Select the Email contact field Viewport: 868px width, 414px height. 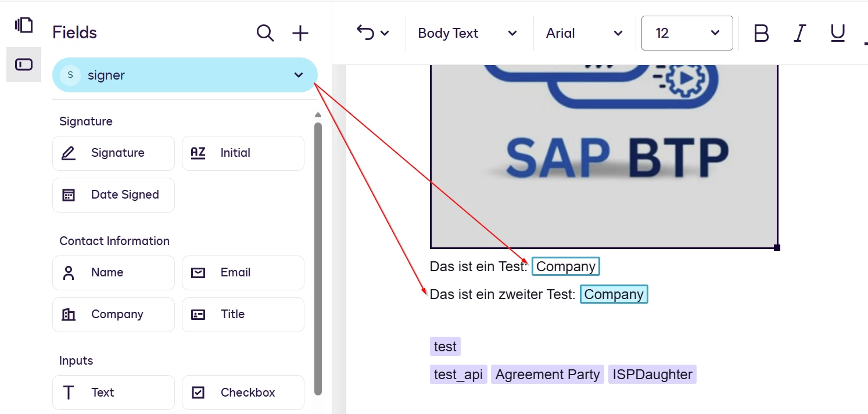point(243,273)
